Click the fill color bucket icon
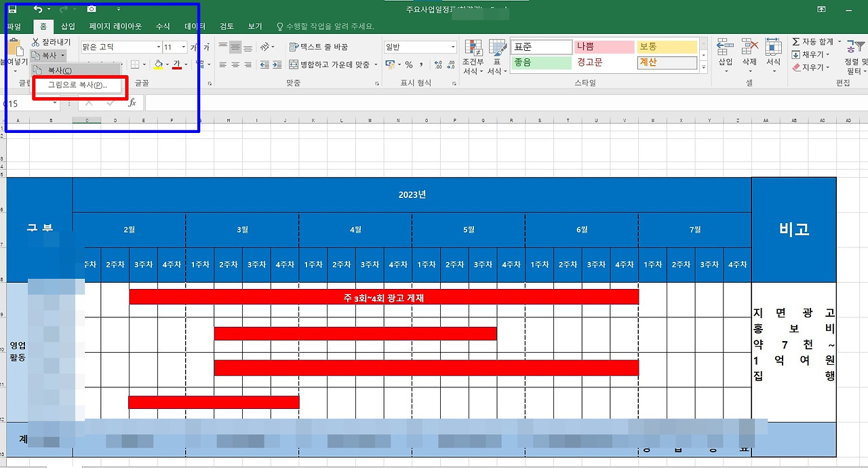 point(158,64)
